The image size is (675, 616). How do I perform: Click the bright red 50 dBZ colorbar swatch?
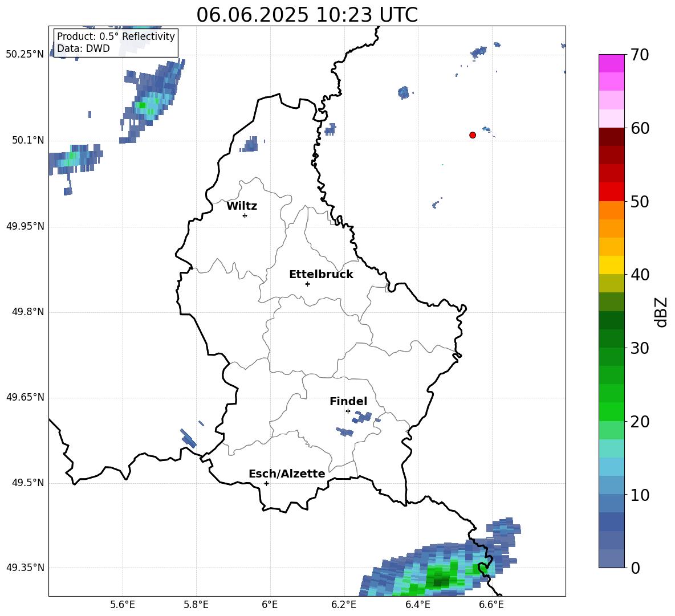611,192
